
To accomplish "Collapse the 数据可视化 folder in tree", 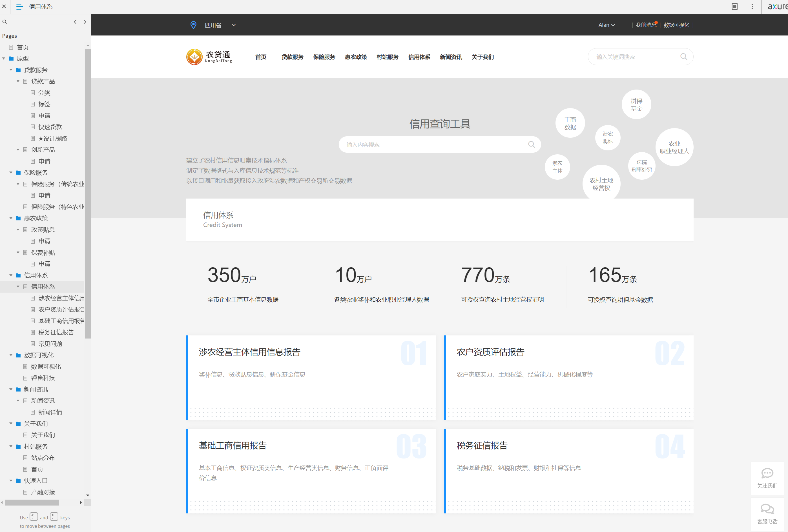I will pyautogui.click(x=11, y=355).
